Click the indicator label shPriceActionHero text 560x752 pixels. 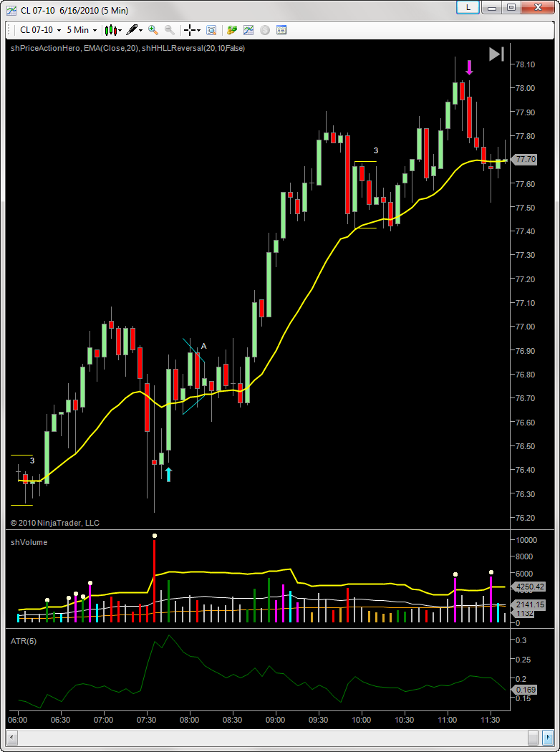[x=46, y=49]
